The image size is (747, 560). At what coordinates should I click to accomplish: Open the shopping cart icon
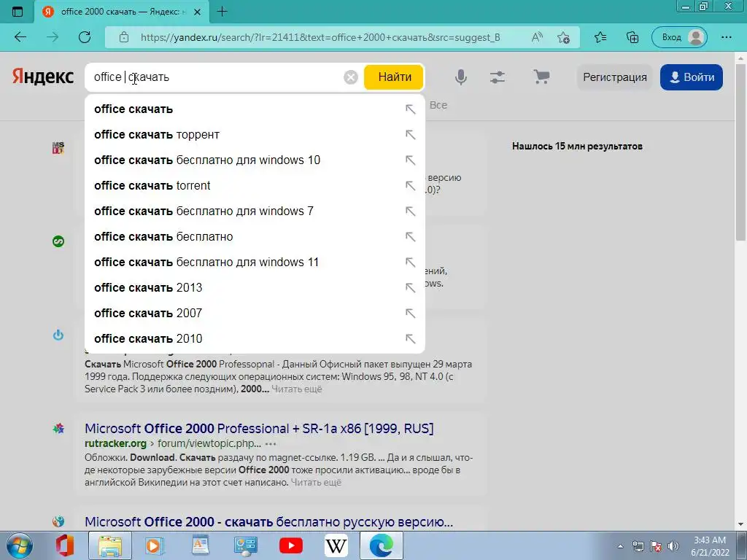click(541, 77)
